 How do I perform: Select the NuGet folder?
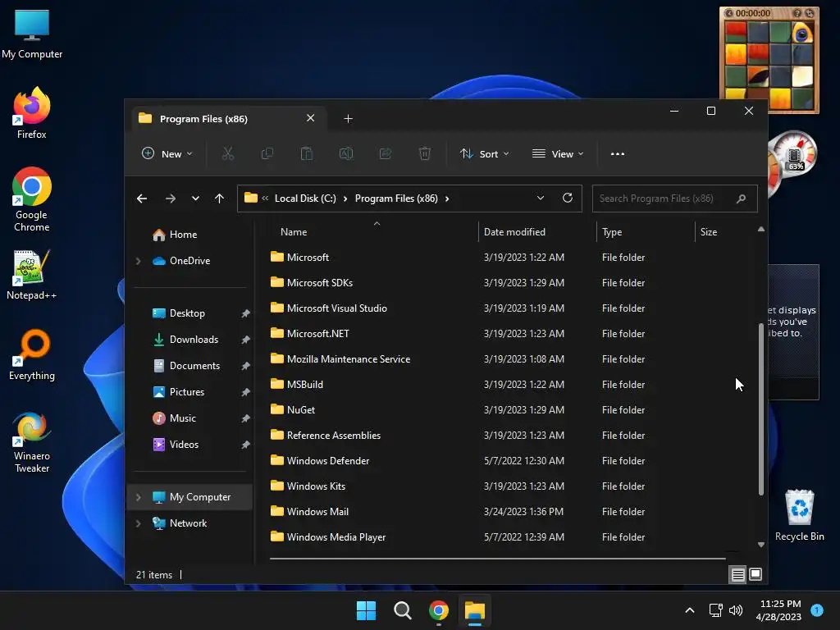click(300, 410)
